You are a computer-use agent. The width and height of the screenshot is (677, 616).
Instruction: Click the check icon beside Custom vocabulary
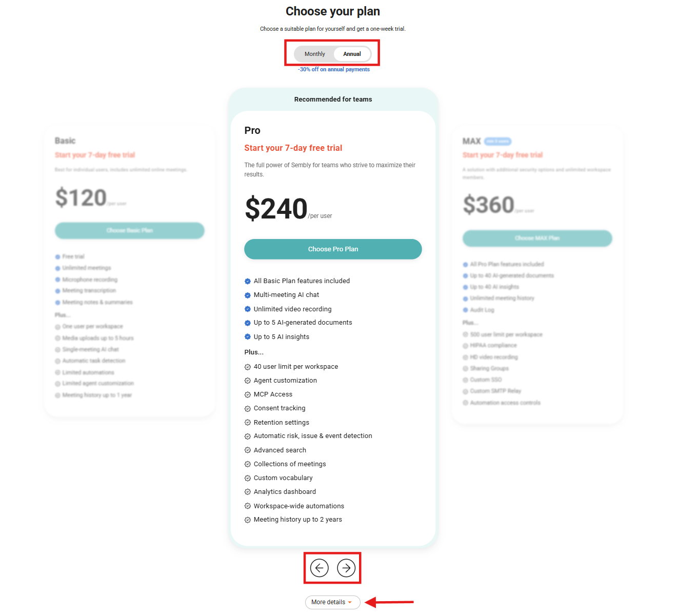[x=248, y=478]
